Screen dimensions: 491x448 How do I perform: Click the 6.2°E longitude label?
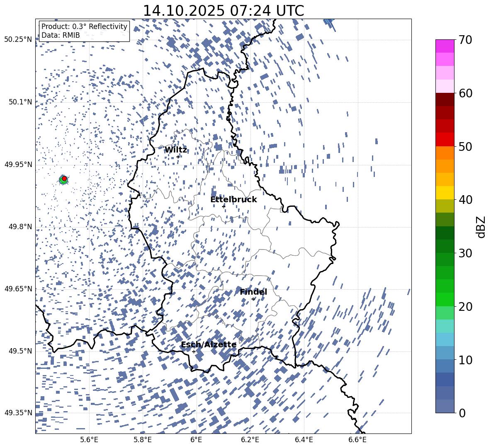(250, 440)
